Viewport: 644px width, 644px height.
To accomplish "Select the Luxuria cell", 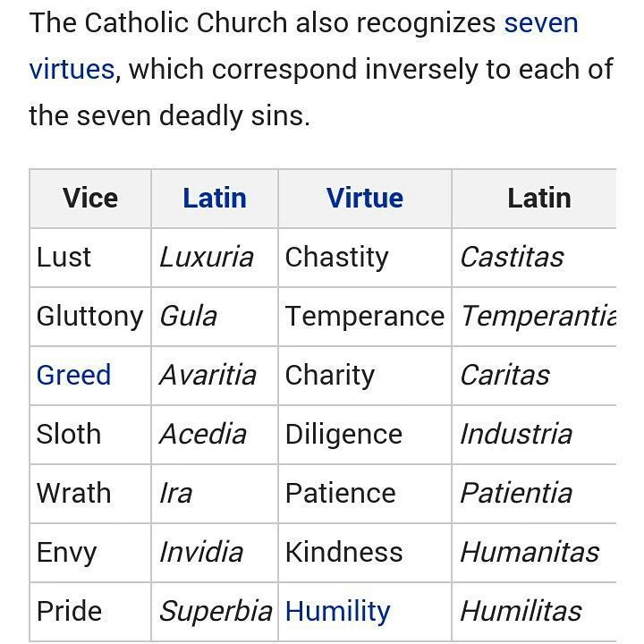I will click(x=215, y=258).
